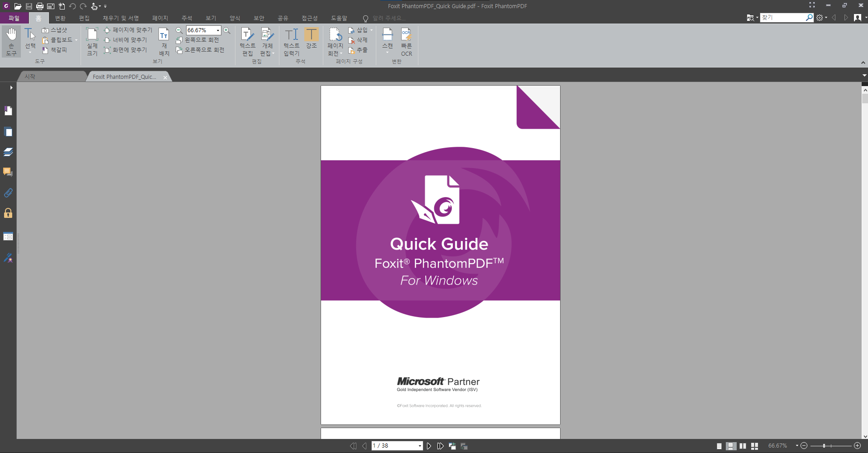
Task: Switch to the 변환 ribbon tab
Action: pyautogui.click(x=60, y=18)
